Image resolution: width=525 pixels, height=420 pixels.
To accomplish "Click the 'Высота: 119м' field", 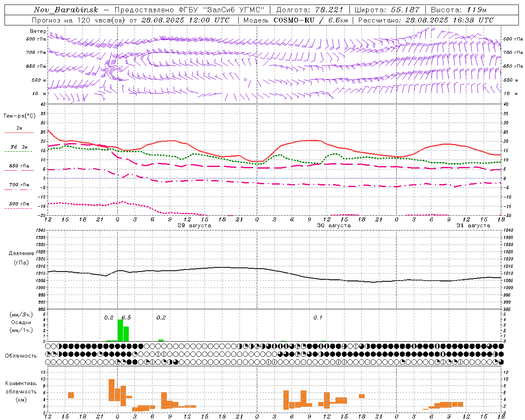I will (459, 10).
